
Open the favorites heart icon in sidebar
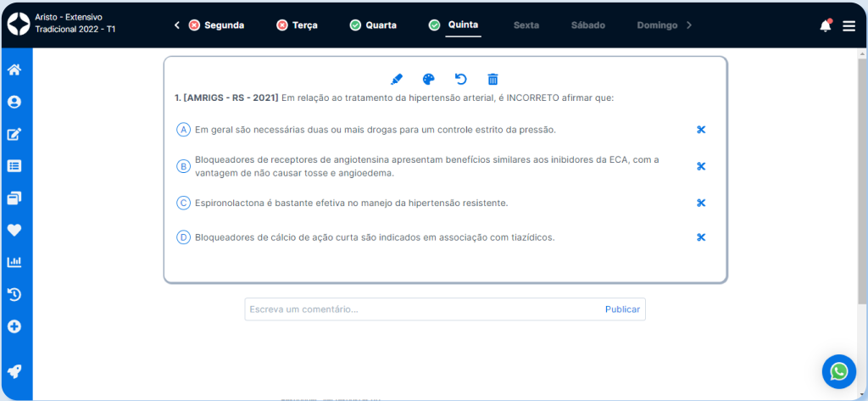pyautogui.click(x=14, y=230)
